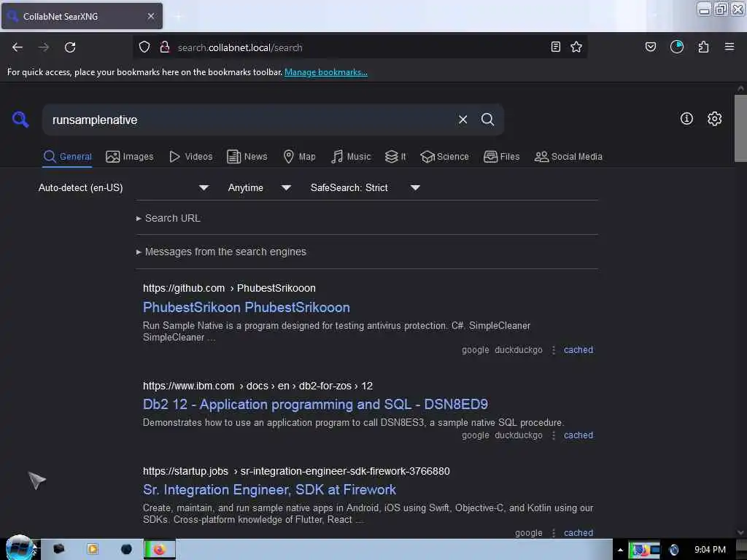Close the CollabNet SearXNG tab
The height and width of the screenshot is (560, 747).
(151, 16)
